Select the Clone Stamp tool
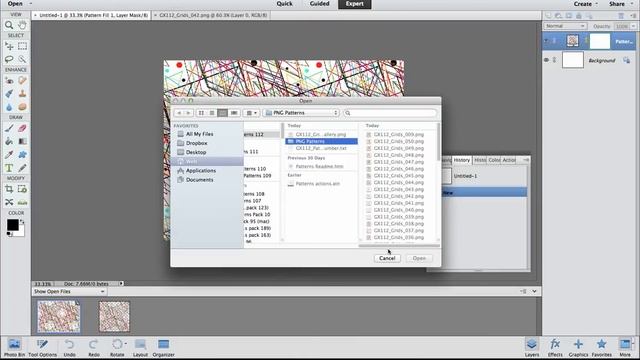640x360 pixels. [x=22, y=94]
